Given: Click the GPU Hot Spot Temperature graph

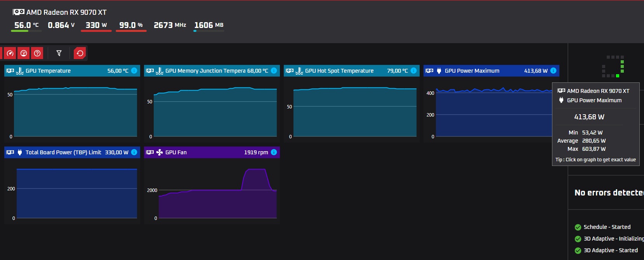Looking at the screenshot, I should click(355, 112).
